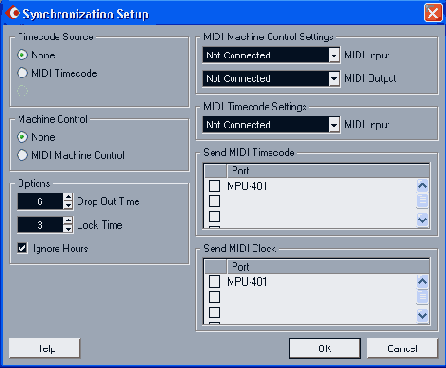Select MIDI Machine Control radio option
Image resolution: width=446 pixels, height=368 pixels.
22,155
